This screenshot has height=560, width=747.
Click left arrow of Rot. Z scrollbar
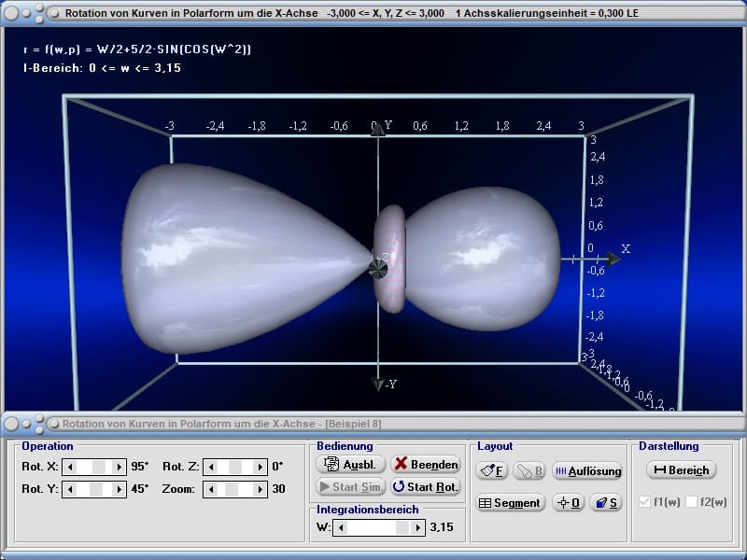click(x=210, y=467)
